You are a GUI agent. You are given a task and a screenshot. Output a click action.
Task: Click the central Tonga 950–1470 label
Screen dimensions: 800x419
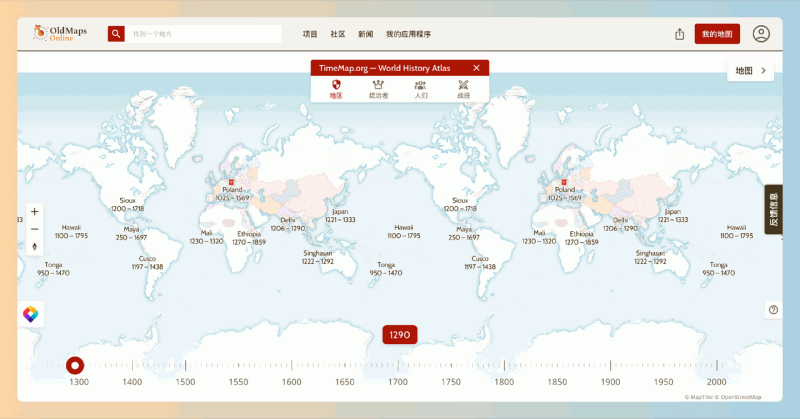(x=386, y=268)
